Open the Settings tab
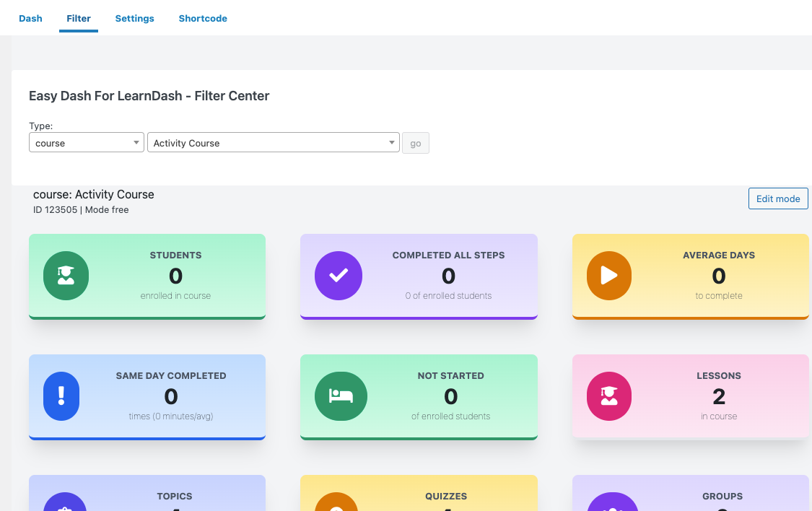 [135, 18]
